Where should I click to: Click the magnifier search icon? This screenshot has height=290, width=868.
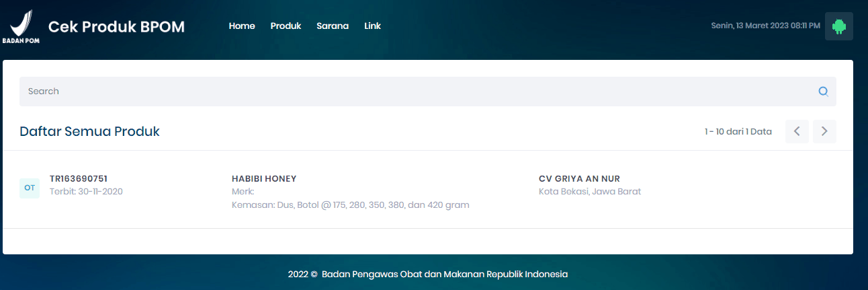point(823,92)
